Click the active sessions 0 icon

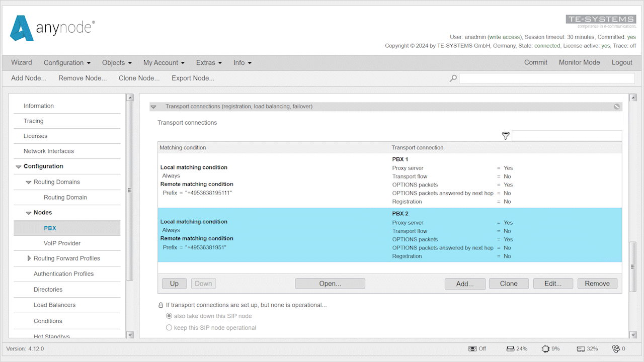point(615,348)
